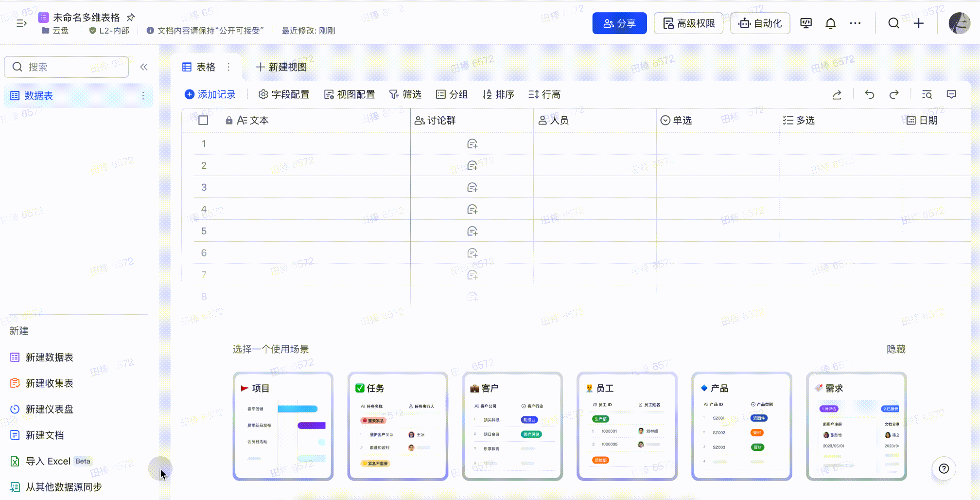This screenshot has width=980, height=500.
Task: Add discussion group in row 1
Action: (472, 144)
